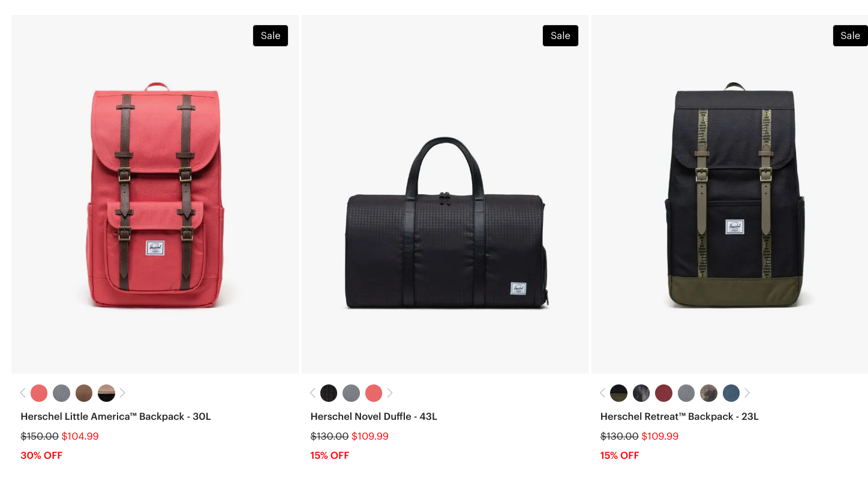Image resolution: width=868 pixels, height=490 pixels.
Task: Choose the grey swatch for Novel Duffle
Action: [352, 393]
